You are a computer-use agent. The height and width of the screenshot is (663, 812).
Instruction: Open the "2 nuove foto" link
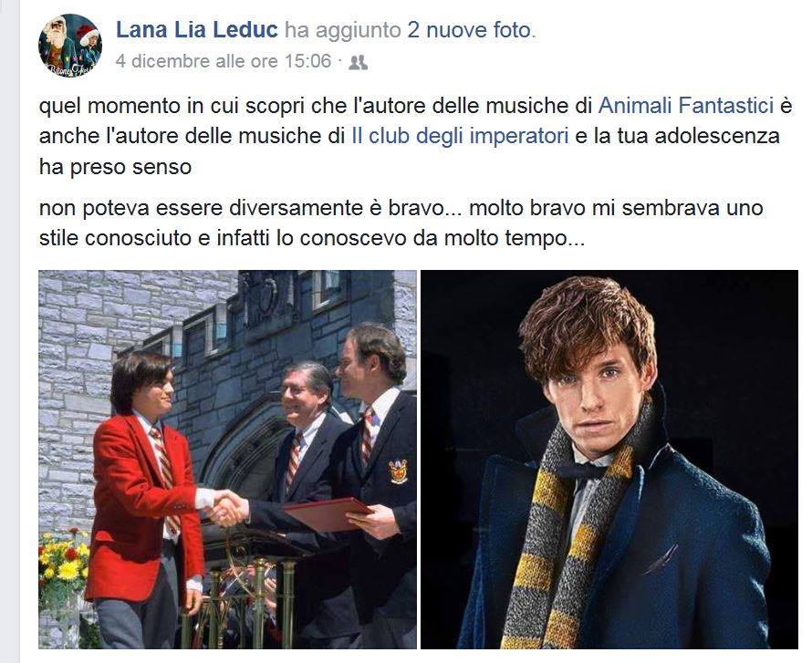[x=469, y=30]
